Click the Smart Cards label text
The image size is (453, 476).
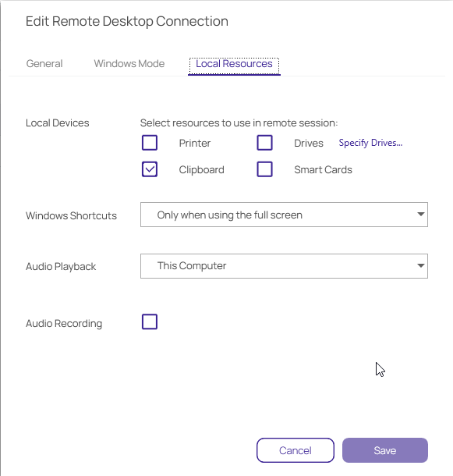click(323, 169)
